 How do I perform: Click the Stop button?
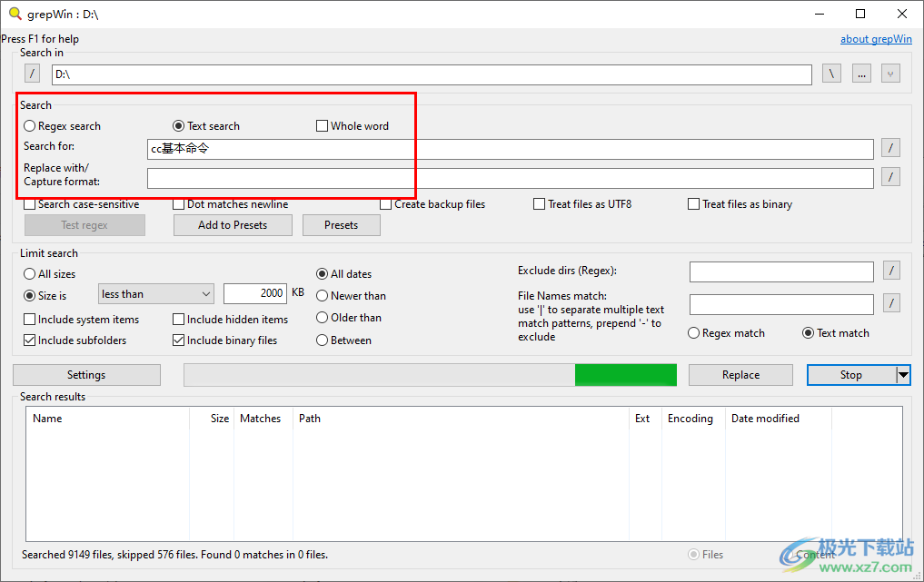851,375
